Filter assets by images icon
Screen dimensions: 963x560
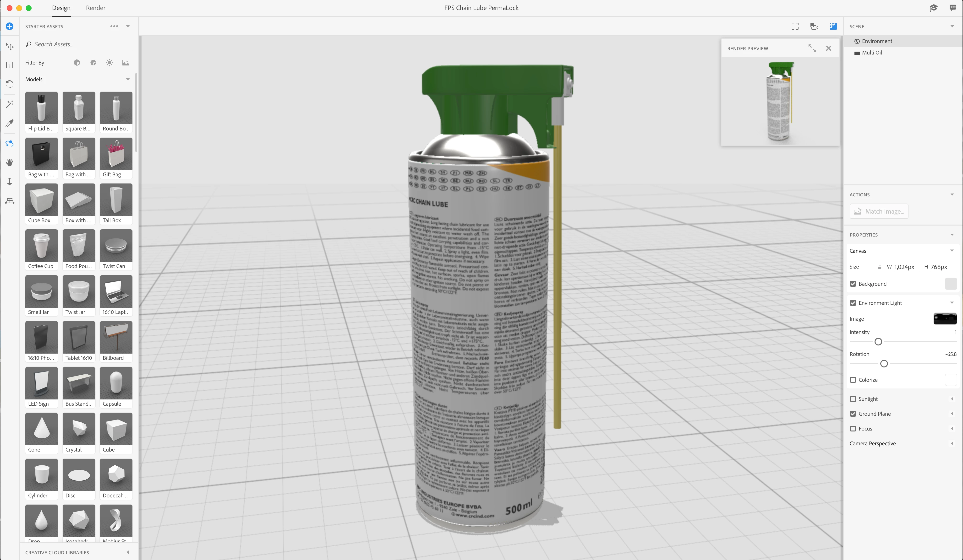[126, 63]
